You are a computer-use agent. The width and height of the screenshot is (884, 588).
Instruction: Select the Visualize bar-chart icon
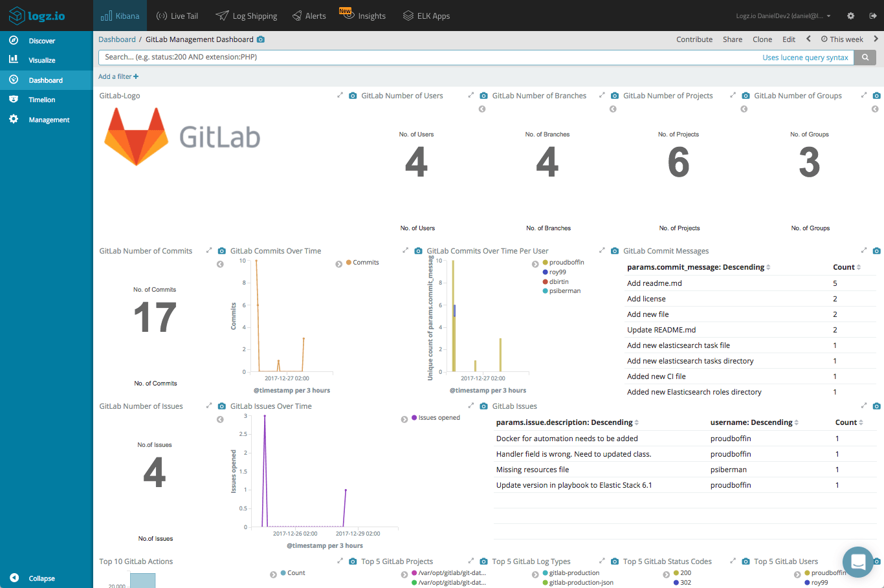click(x=14, y=60)
